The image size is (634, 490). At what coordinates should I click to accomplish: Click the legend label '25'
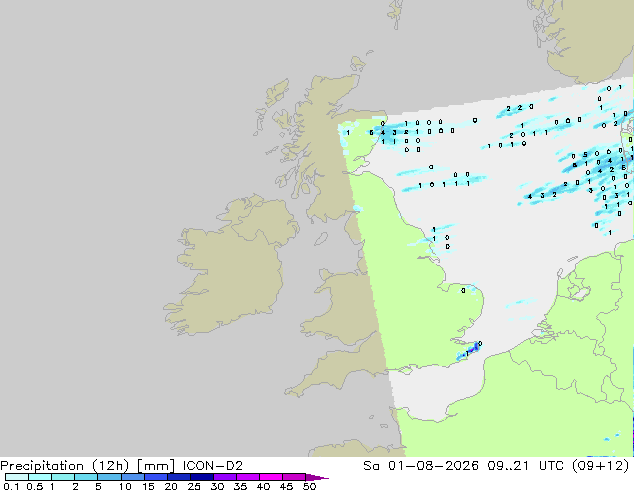coord(194,486)
